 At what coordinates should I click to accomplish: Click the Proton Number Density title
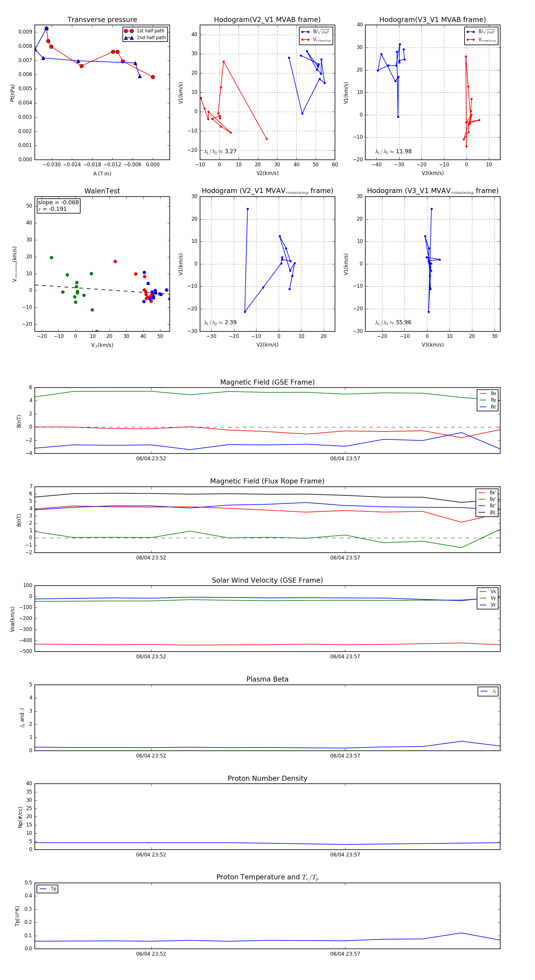click(267, 778)
